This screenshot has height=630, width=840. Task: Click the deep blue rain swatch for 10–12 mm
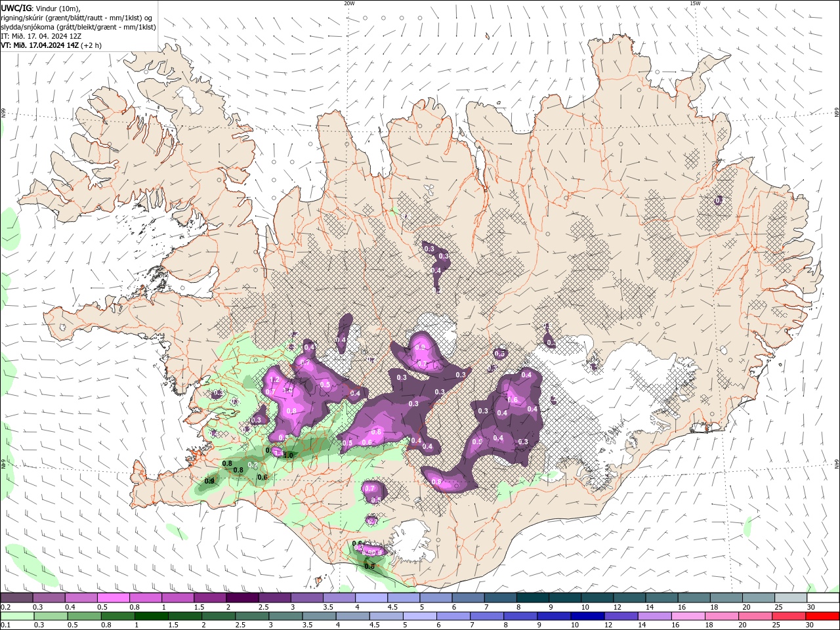pos(587,616)
